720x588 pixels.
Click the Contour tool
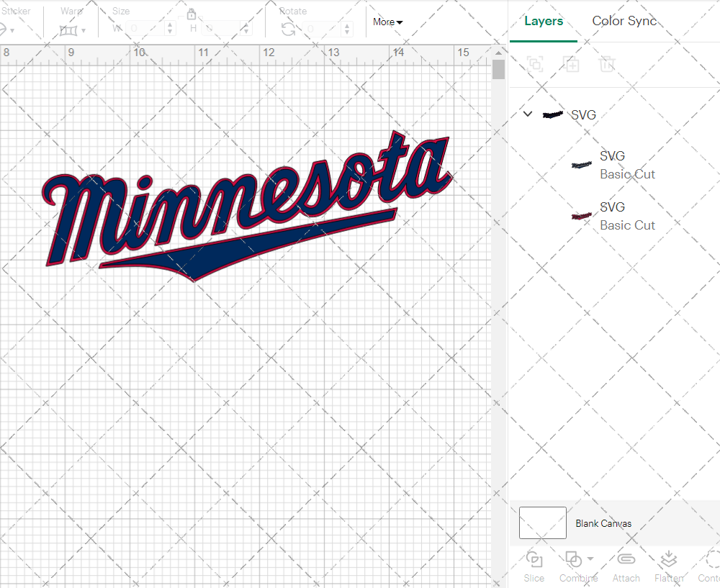709,567
